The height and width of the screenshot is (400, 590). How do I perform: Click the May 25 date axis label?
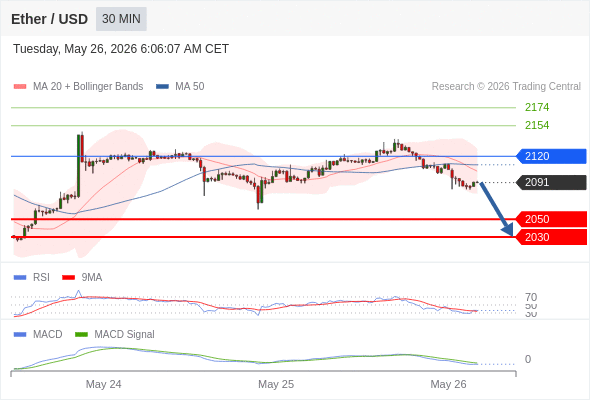tap(276, 384)
